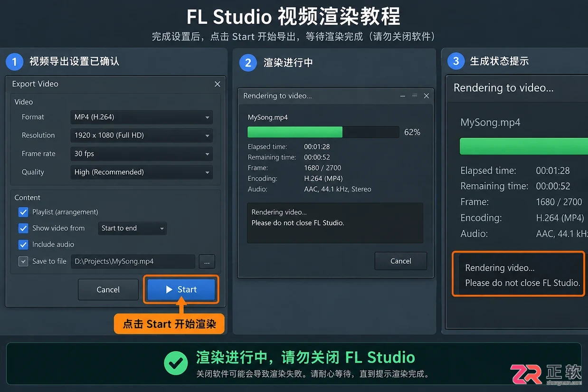
Task: Click the Remaining time 00:00:52 value in middle dialog
Action: (317, 157)
